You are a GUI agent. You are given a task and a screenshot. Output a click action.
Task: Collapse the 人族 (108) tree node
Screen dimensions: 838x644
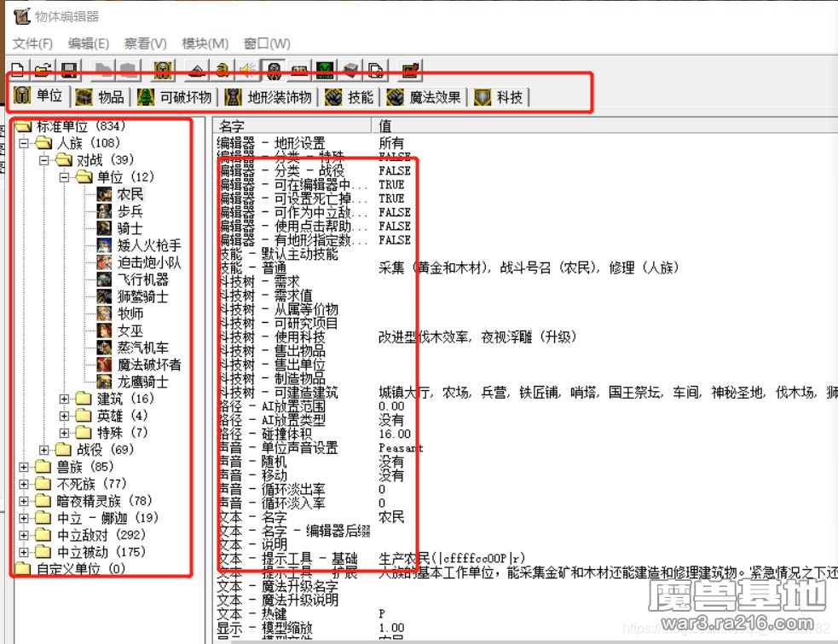[x=24, y=143]
